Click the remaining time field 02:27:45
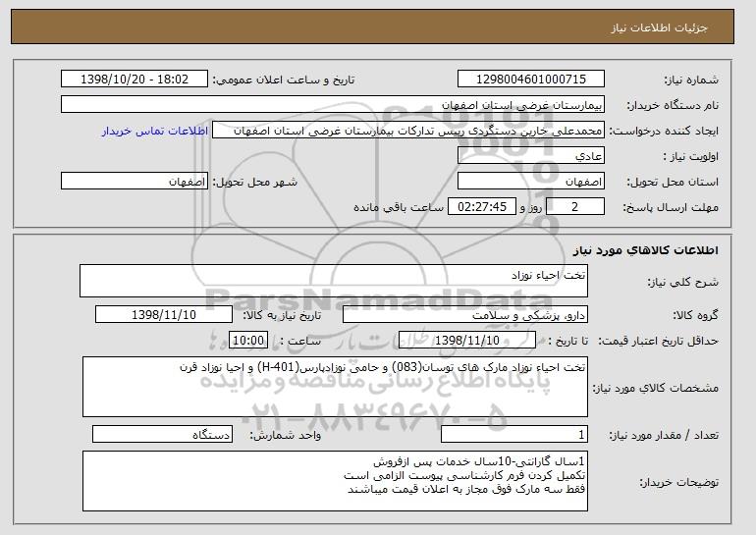This screenshot has height=535, width=756. (482, 207)
